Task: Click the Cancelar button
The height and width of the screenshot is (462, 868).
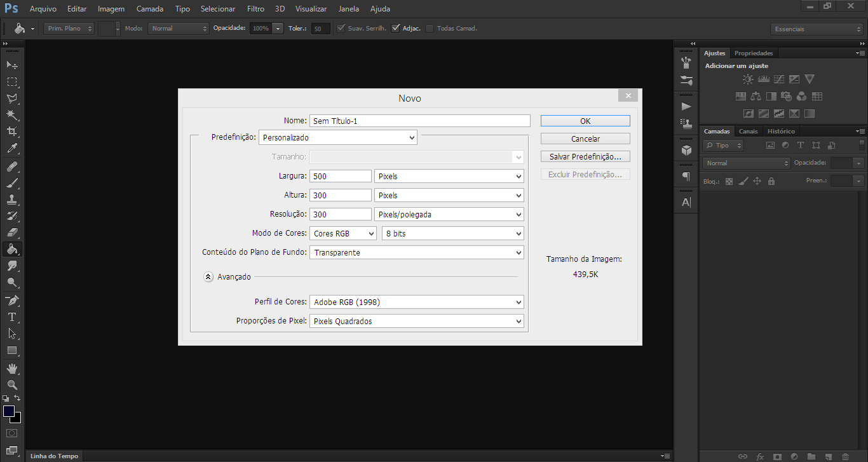Action: pos(585,139)
